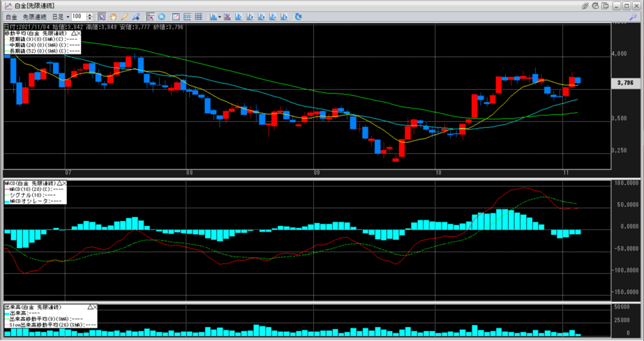Choose the pencil trendline drawing tool

click(x=125, y=16)
